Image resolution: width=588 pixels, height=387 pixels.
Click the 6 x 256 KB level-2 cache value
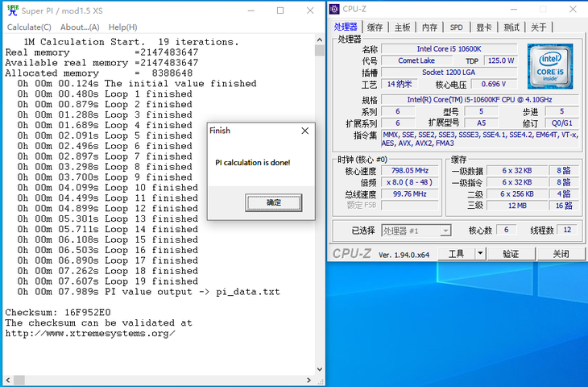tap(517, 194)
